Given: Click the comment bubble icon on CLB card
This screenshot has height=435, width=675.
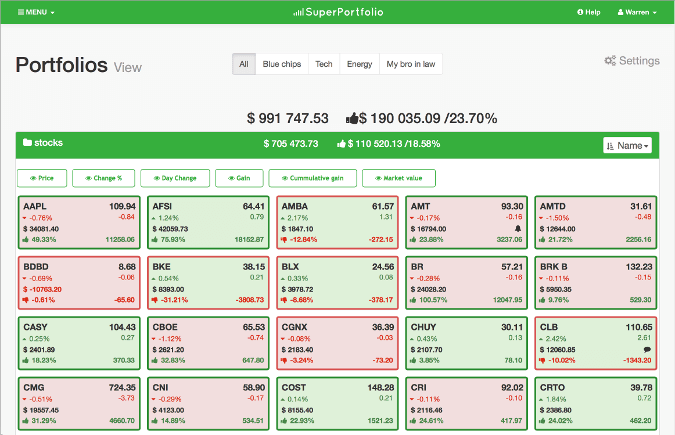Looking at the screenshot, I should pyautogui.click(x=648, y=349).
